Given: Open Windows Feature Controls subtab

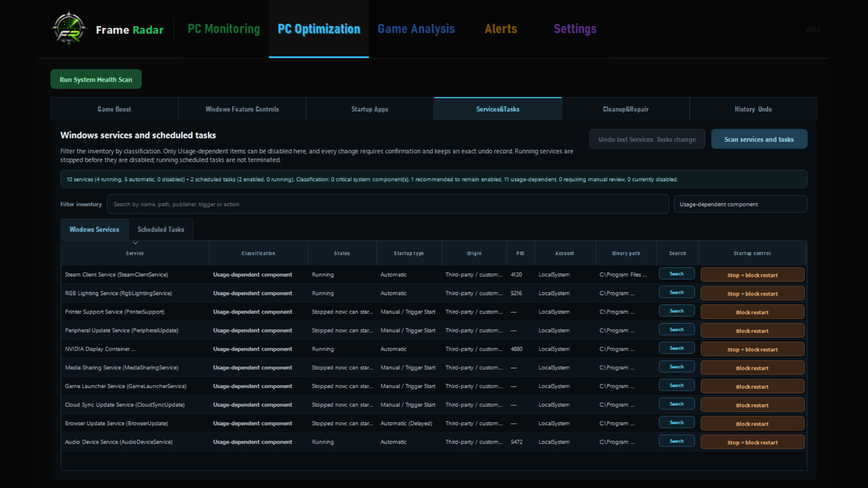Looking at the screenshot, I should click(x=242, y=109).
